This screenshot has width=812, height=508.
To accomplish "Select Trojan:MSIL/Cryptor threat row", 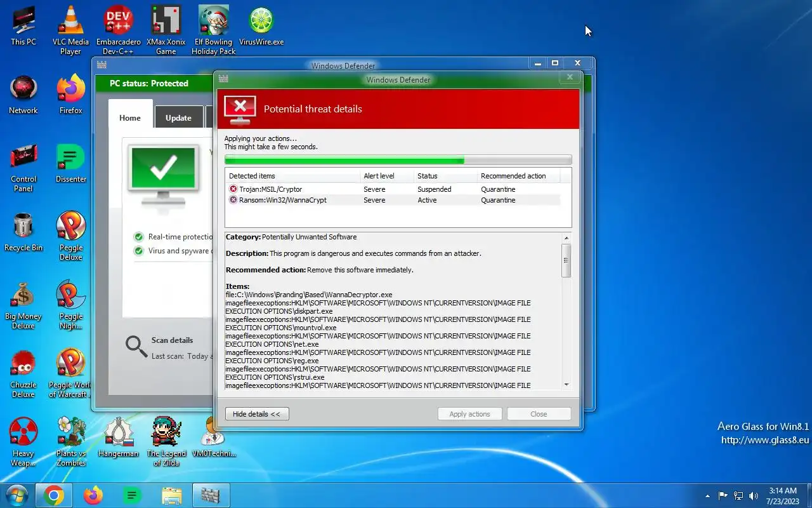I will click(395, 189).
